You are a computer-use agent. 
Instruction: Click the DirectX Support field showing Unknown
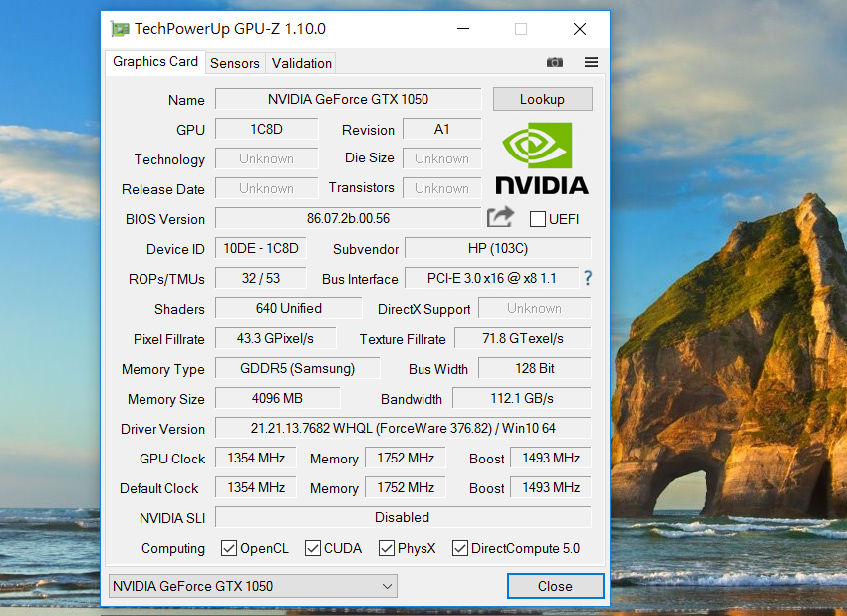click(535, 308)
